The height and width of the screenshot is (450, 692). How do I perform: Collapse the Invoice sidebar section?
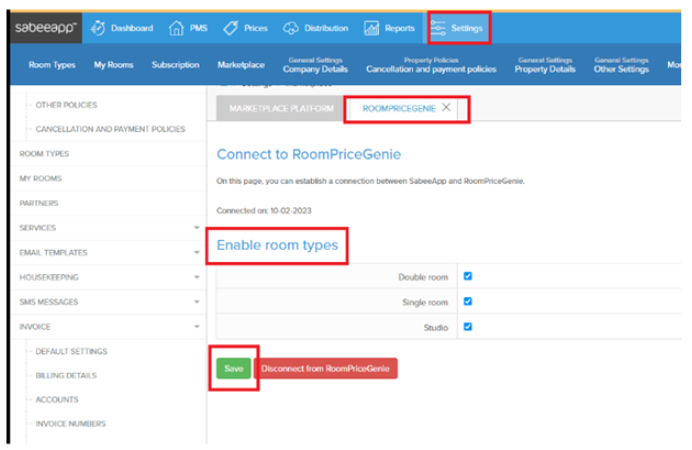[197, 326]
